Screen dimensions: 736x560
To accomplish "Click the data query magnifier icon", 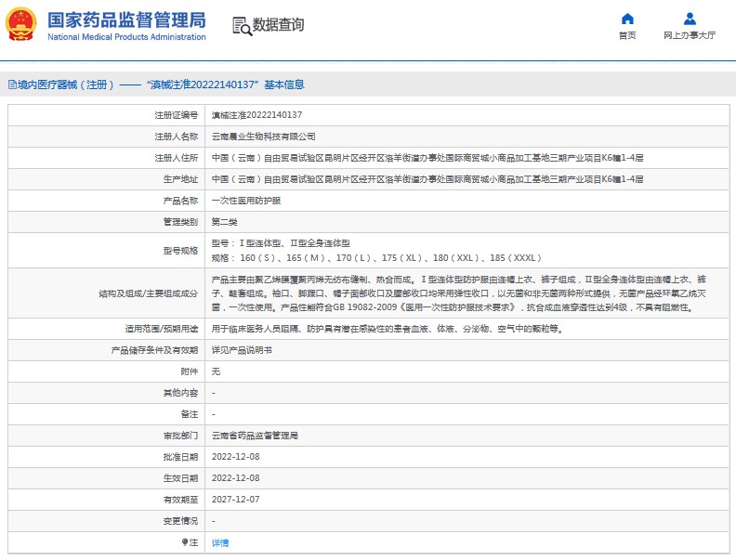I will click(x=242, y=26).
